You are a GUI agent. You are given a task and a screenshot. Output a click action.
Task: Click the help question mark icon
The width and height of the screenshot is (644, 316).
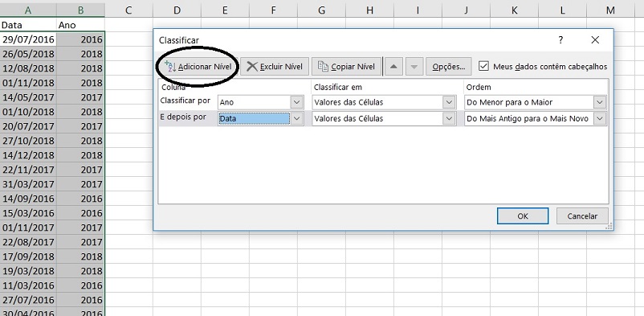(560, 40)
